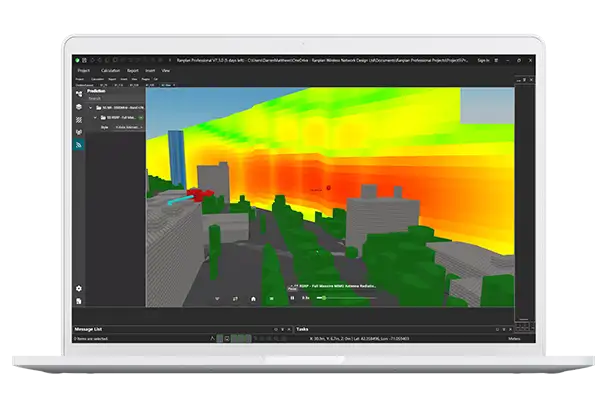The image size is (604, 394).
Task: Click the Prediction panel title
Action: click(96, 91)
